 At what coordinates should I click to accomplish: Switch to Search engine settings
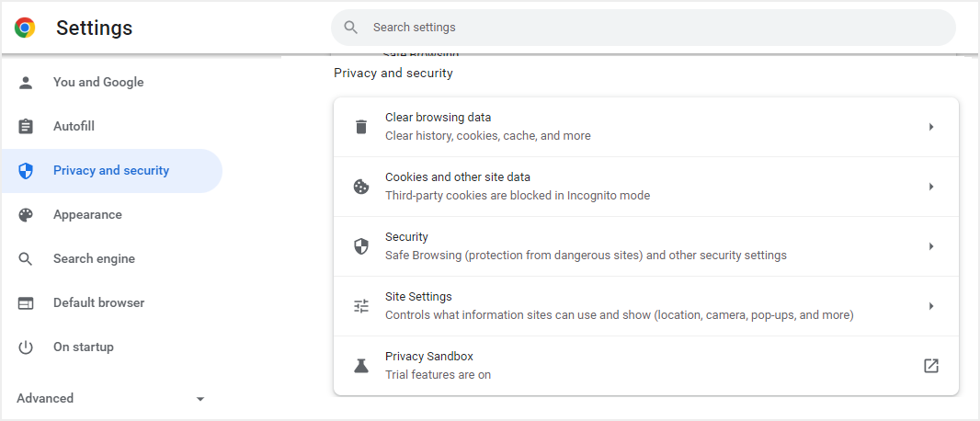111,259
